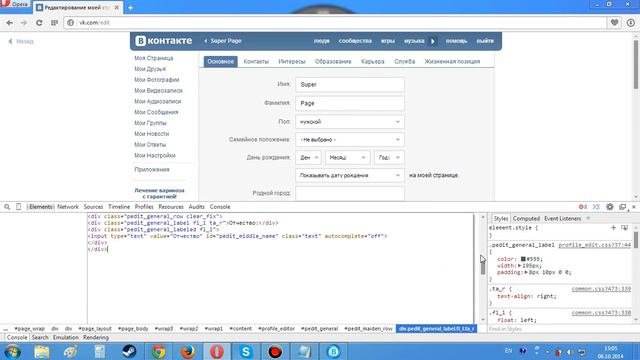Expand the width property triangle
640x360 pixels.
(520, 266)
